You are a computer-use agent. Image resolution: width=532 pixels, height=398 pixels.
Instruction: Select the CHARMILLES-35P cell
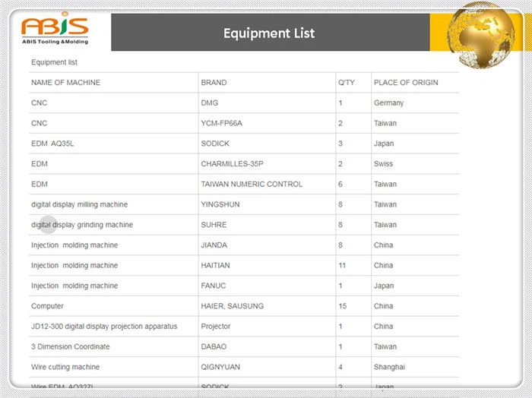[232, 164]
